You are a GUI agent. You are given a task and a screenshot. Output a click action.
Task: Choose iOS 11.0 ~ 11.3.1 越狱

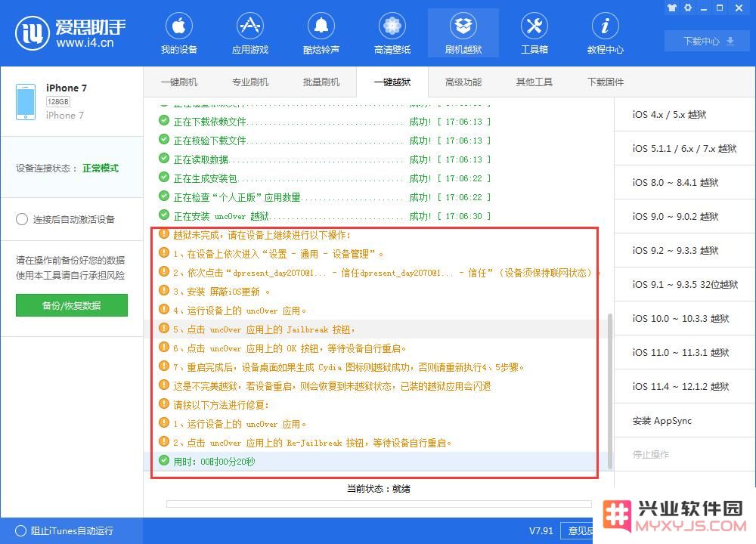pos(685,352)
